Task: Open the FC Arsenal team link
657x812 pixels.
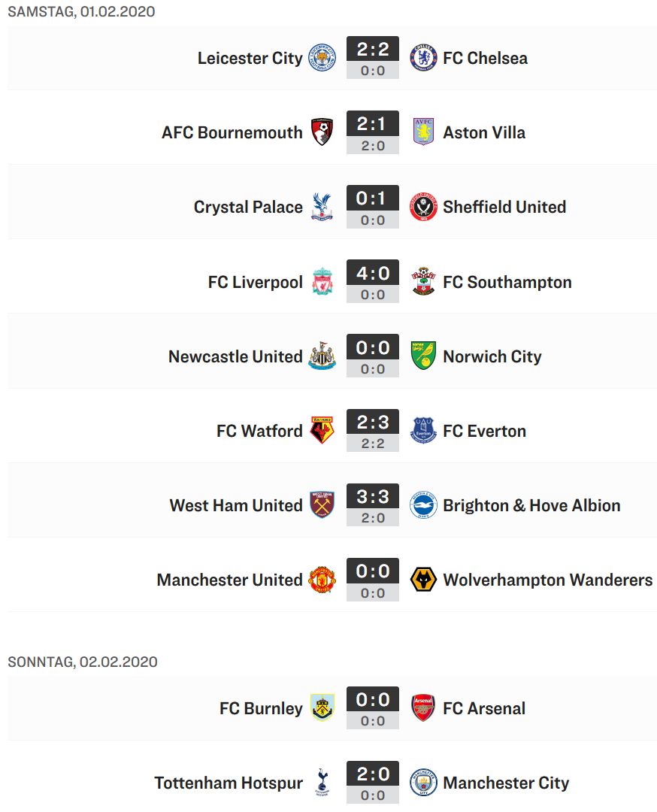Action: point(483,708)
